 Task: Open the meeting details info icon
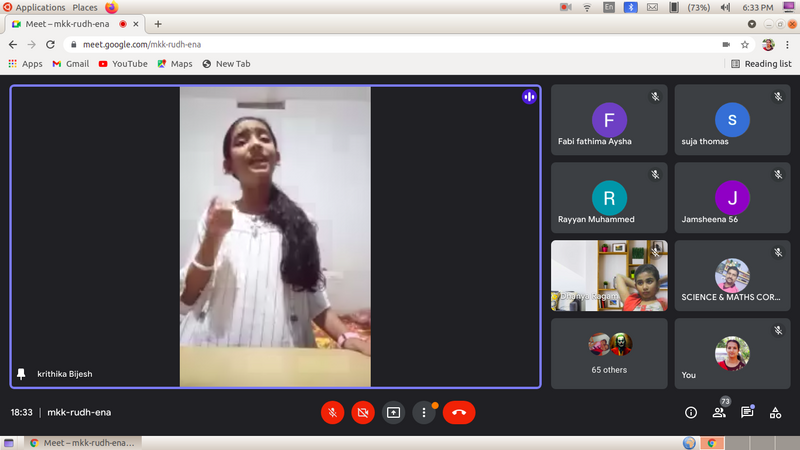pyautogui.click(x=690, y=412)
